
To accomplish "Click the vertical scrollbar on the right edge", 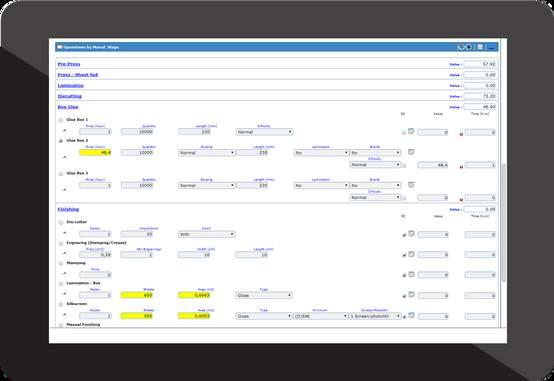I will click(503, 223).
